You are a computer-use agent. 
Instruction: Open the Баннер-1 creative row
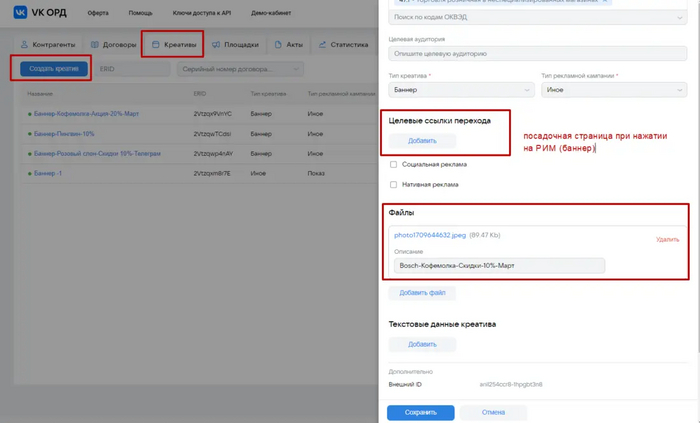pos(48,173)
